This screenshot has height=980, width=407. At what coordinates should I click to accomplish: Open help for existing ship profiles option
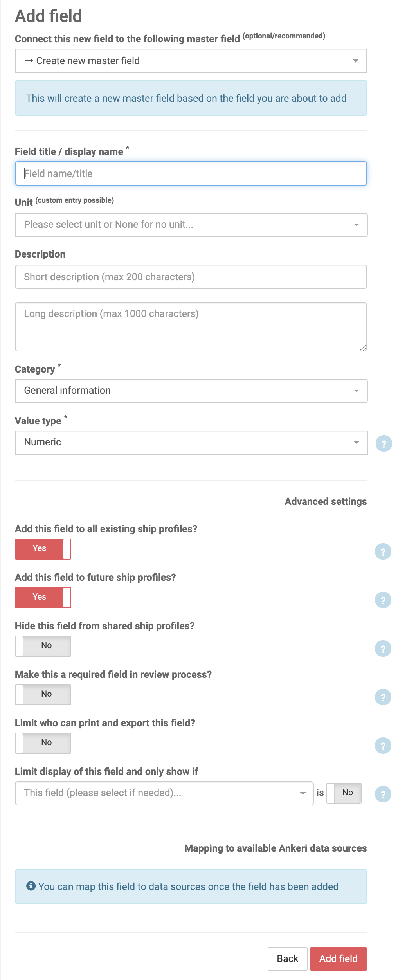coord(383,551)
